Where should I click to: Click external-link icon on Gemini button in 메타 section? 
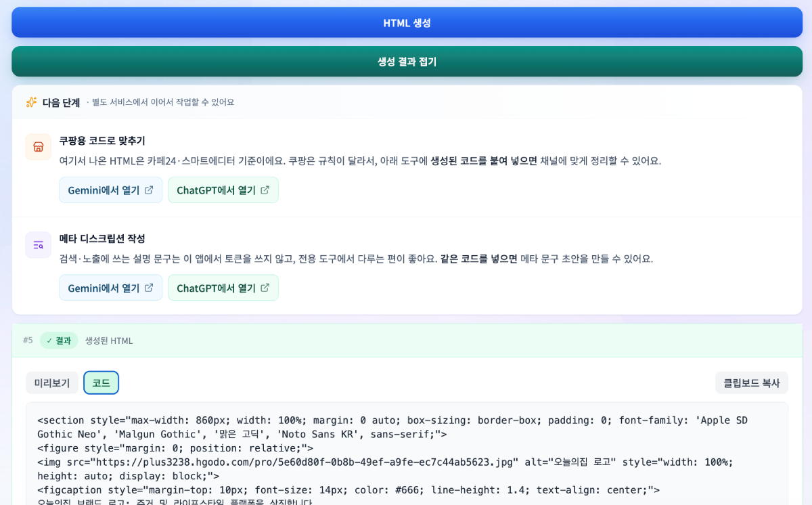[149, 288]
